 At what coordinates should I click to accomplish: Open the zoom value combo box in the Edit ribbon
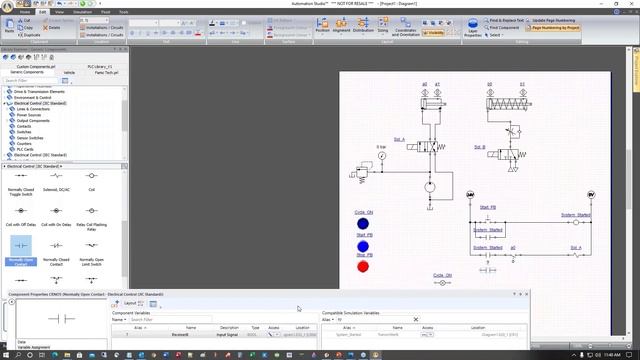tap(94, 20)
